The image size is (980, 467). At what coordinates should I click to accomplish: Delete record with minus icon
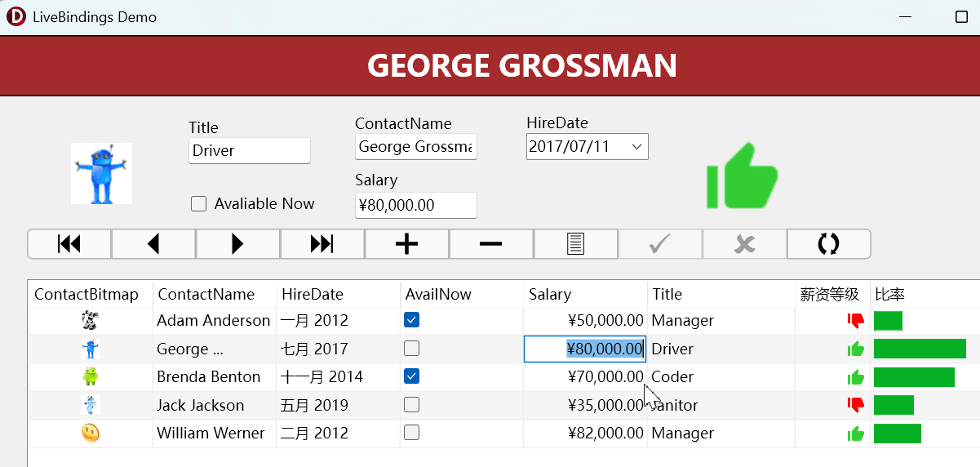[x=490, y=244]
